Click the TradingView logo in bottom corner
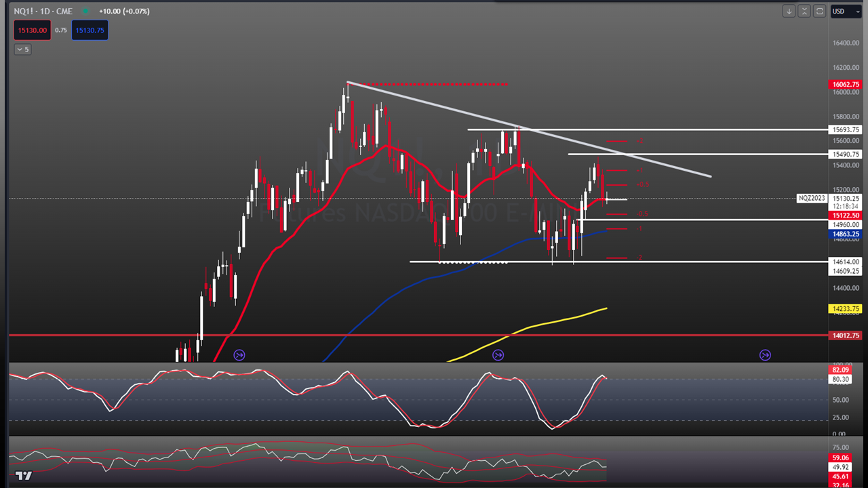 pos(24,476)
